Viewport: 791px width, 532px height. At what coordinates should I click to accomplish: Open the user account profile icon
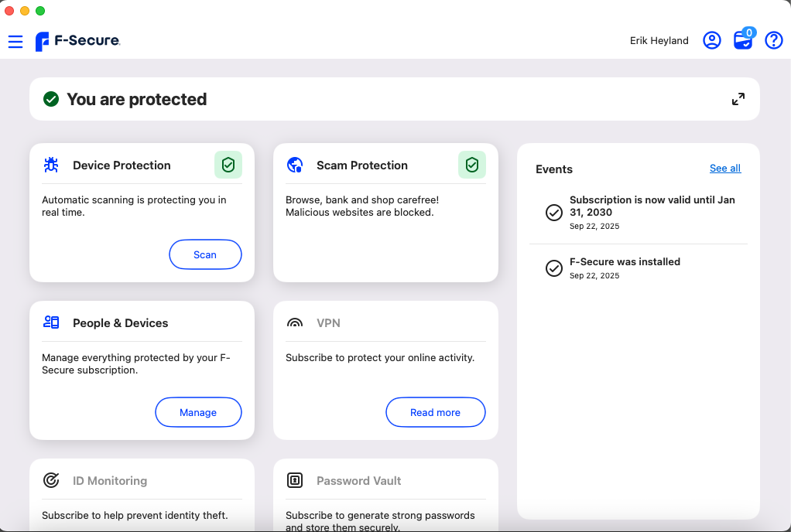coord(711,41)
